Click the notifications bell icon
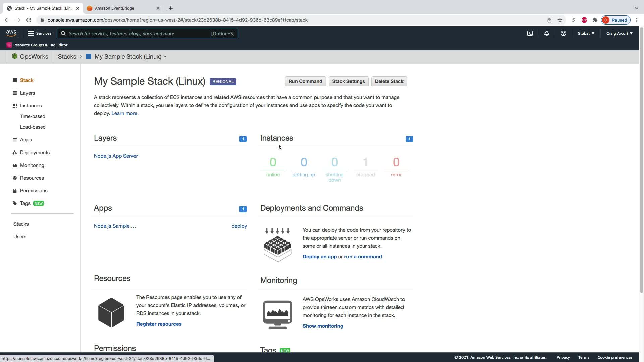Screen dimensions: 644x362 547,33
